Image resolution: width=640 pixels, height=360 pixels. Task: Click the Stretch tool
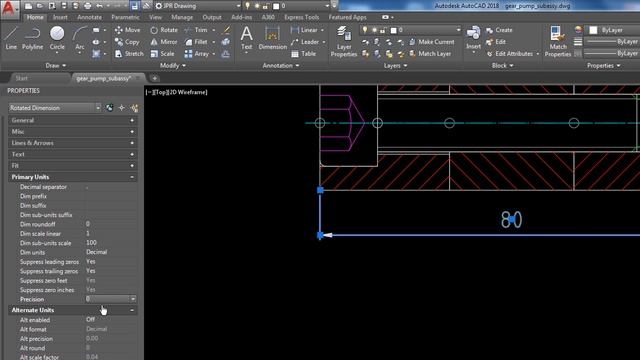129,54
